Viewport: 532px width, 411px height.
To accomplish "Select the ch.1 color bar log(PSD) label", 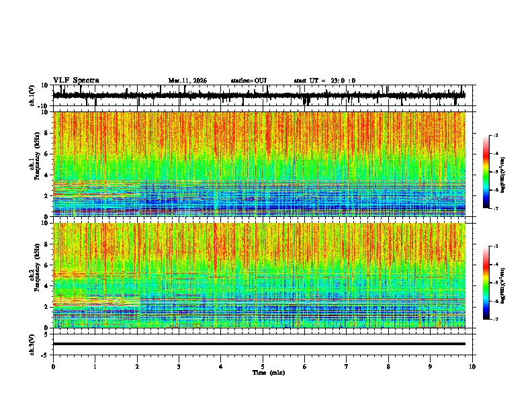I will [503, 175].
